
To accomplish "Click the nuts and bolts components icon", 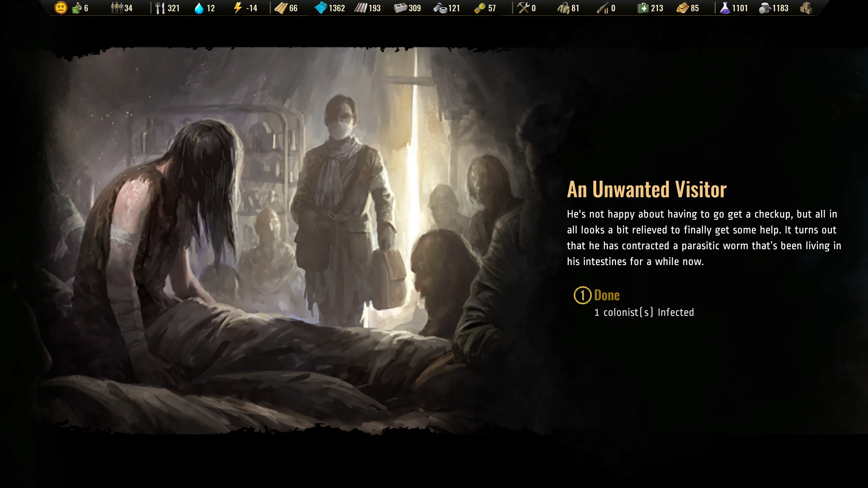I will coord(440,8).
